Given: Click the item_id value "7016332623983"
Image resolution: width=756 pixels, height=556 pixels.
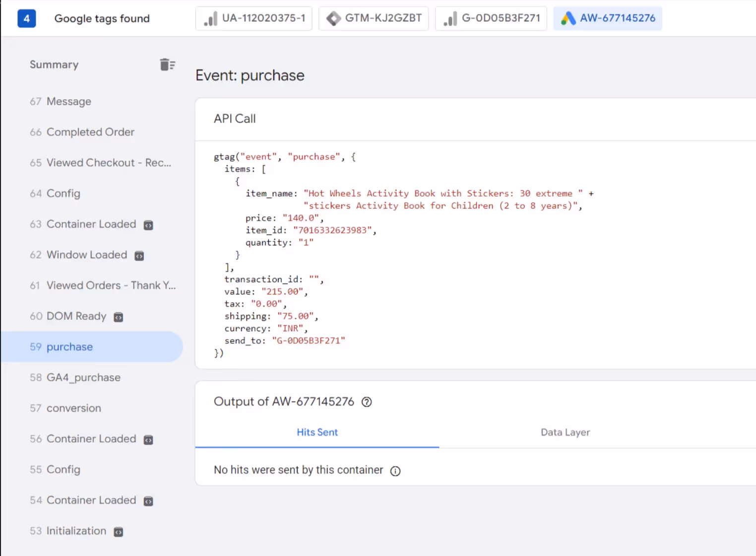Looking at the screenshot, I should pyautogui.click(x=332, y=230).
